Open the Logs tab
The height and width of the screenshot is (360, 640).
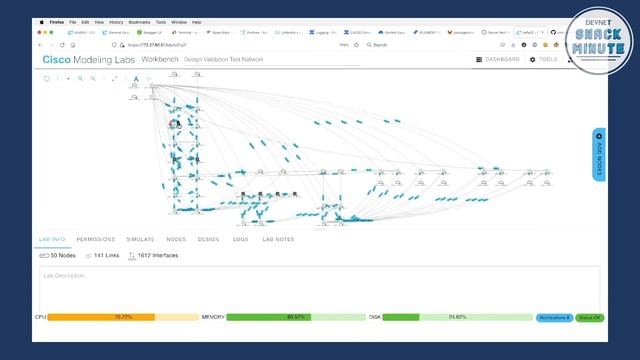pyautogui.click(x=240, y=239)
